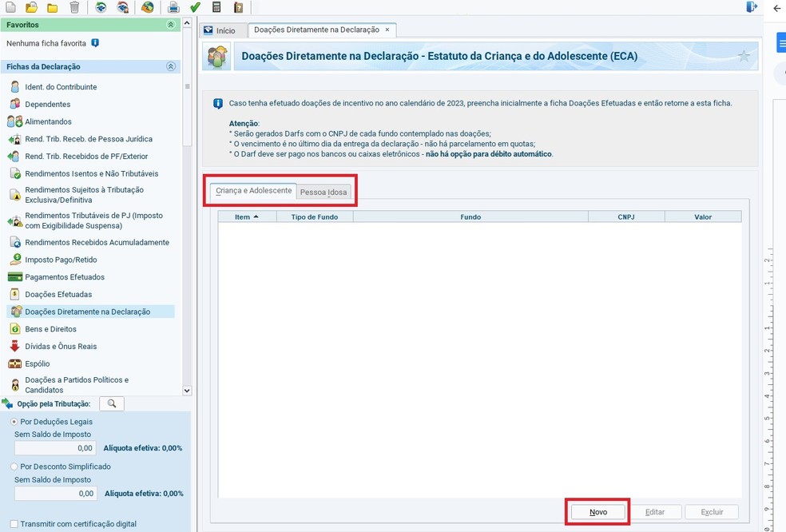
Task: Click the exit door icon at top right
Action: coord(752,6)
